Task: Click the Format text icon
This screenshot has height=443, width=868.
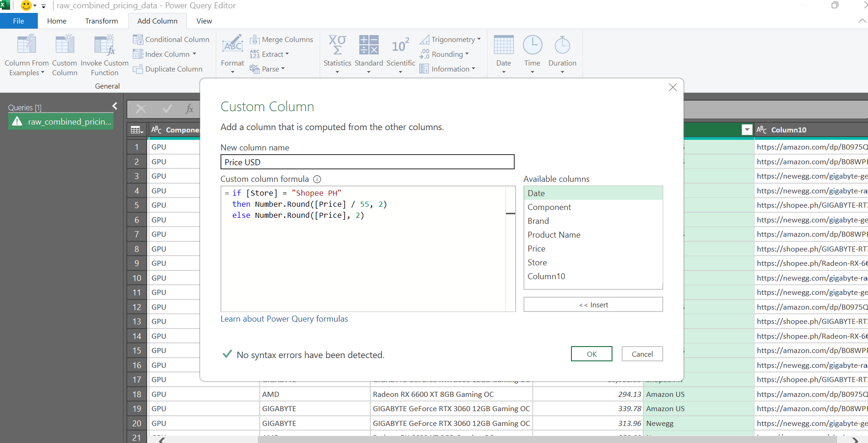Action: click(232, 46)
